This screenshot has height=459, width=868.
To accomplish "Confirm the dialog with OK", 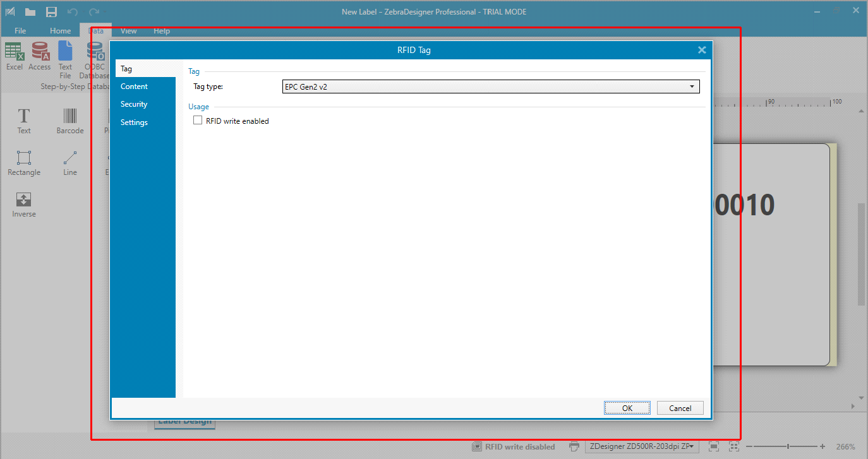I will [627, 408].
